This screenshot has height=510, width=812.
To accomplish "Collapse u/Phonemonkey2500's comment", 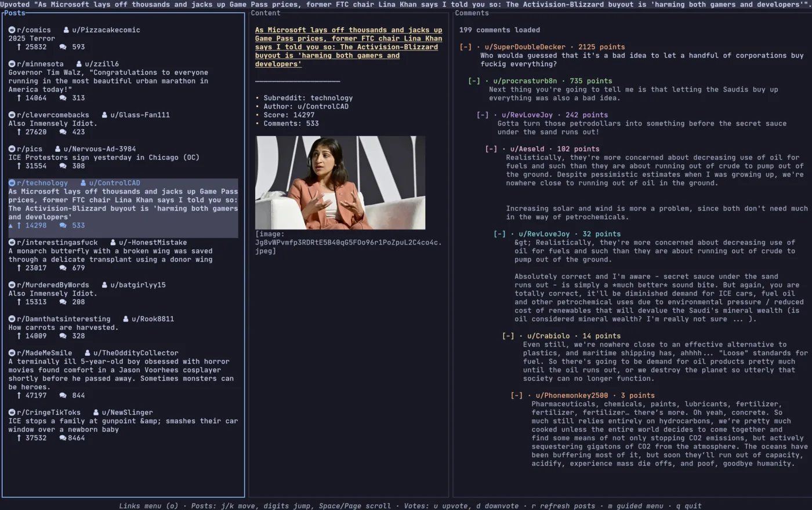I will point(516,395).
